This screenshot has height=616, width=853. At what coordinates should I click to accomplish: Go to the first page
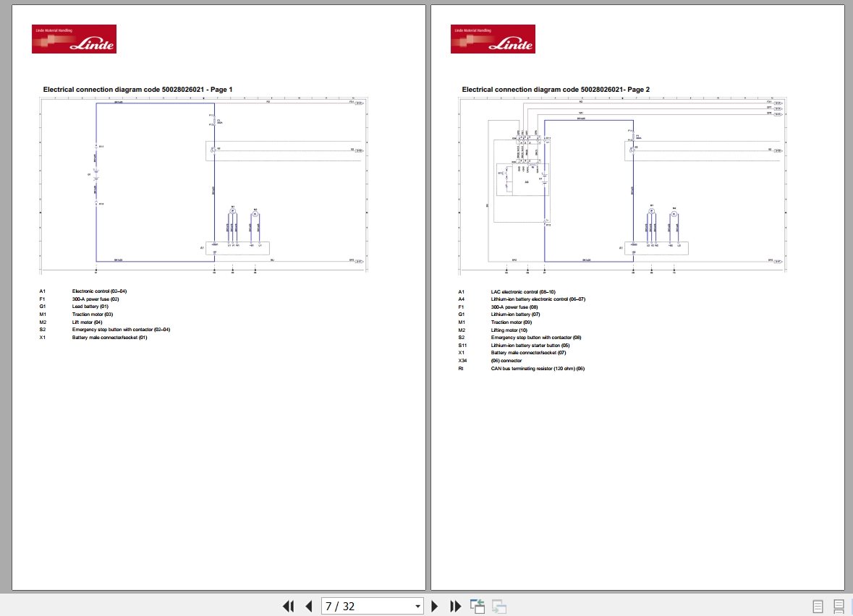[289, 606]
